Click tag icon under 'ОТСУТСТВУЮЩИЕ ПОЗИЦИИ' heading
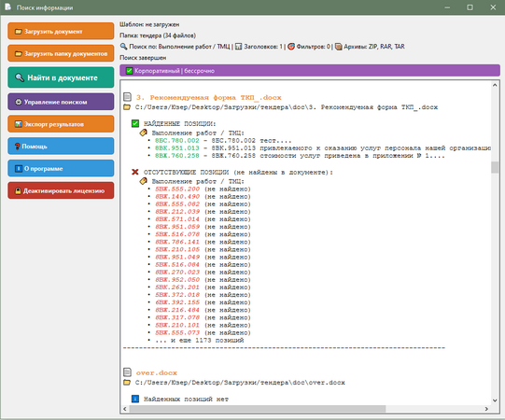 [144, 181]
